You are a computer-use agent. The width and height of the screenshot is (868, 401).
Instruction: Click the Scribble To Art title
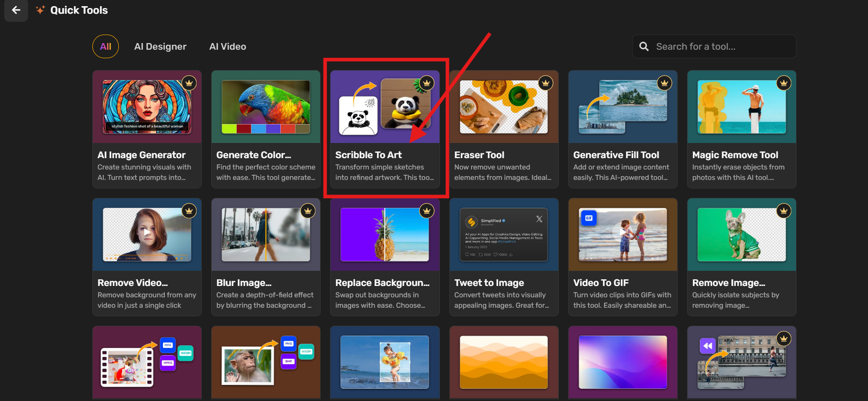(368, 155)
